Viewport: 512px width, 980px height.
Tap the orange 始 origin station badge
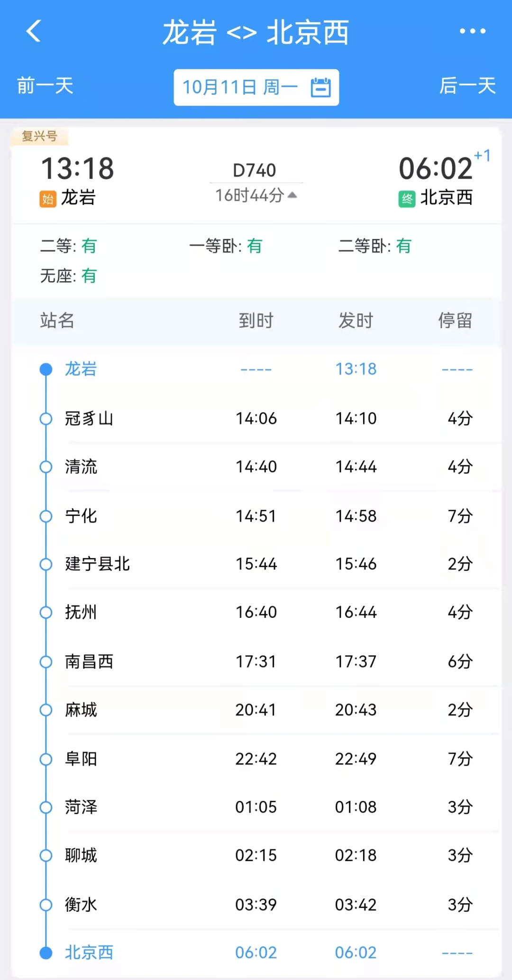47,199
